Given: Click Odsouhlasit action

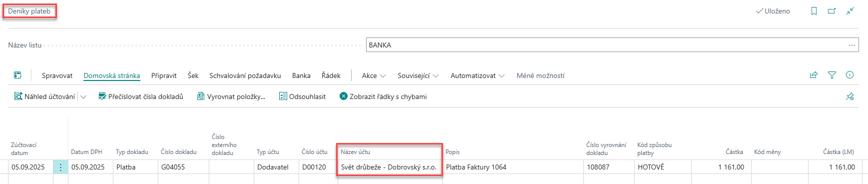Looking at the screenshot, I should pos(302,96).
